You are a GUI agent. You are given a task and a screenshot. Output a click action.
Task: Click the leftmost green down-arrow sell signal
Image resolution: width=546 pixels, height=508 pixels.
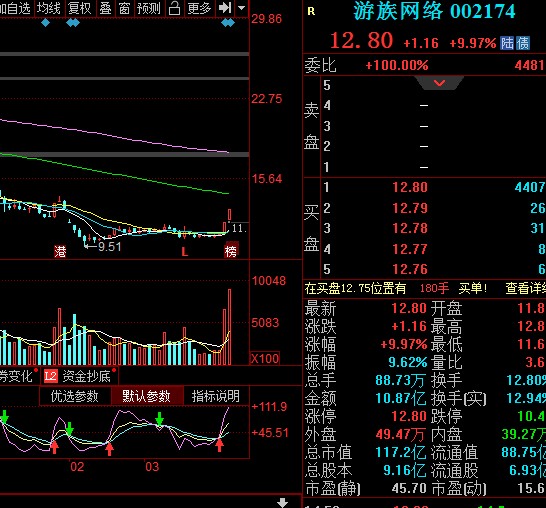tap(4, 417)
